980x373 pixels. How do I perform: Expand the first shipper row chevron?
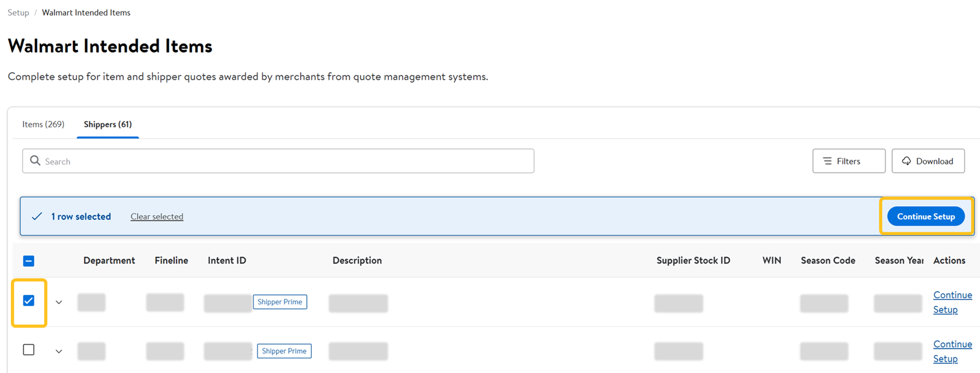(59, 302)
